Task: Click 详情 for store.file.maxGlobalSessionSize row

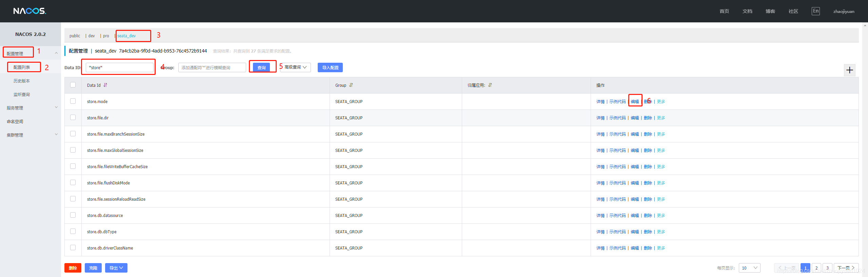Action: point(600,151)
